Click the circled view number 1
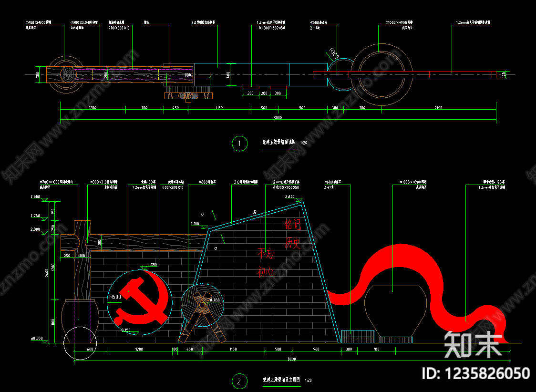 pyautogui.click(x=239, y=144)
